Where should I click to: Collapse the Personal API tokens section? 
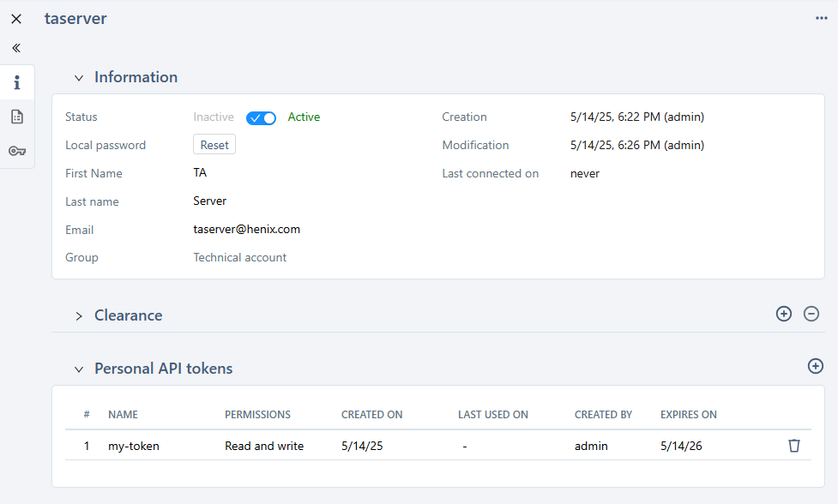tap(78, 369)
